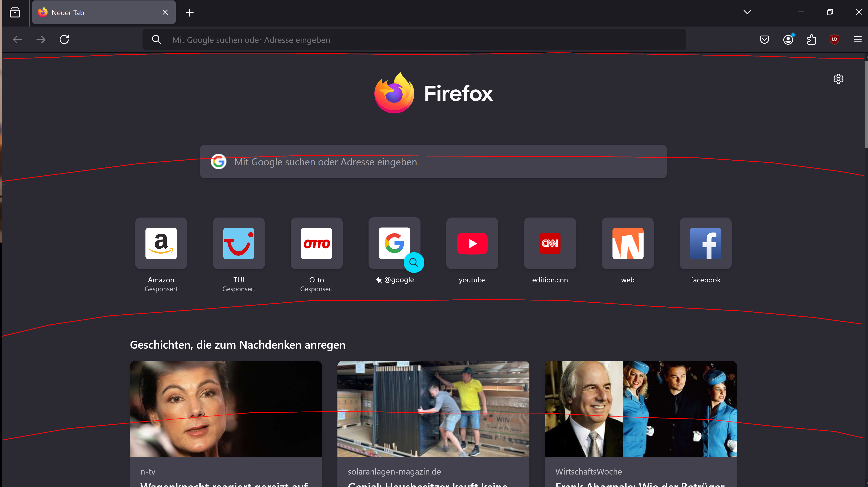Open the Firefox View button

pyautogui.click(x=15, y=12)
